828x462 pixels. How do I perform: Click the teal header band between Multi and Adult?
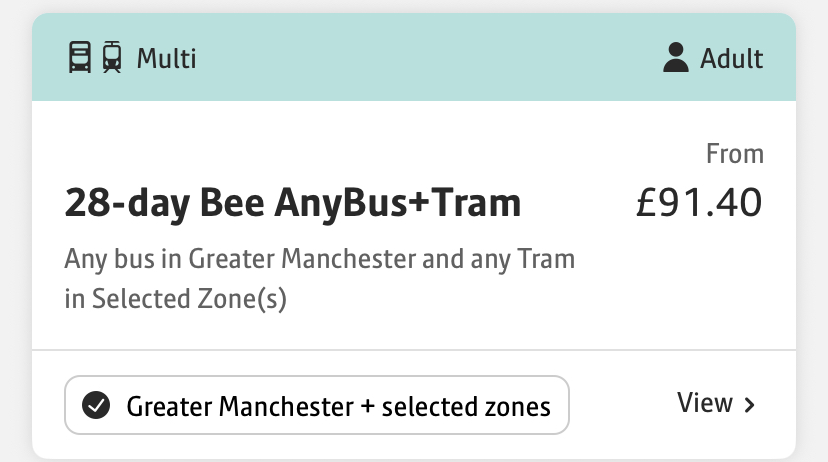pos(428,57)
